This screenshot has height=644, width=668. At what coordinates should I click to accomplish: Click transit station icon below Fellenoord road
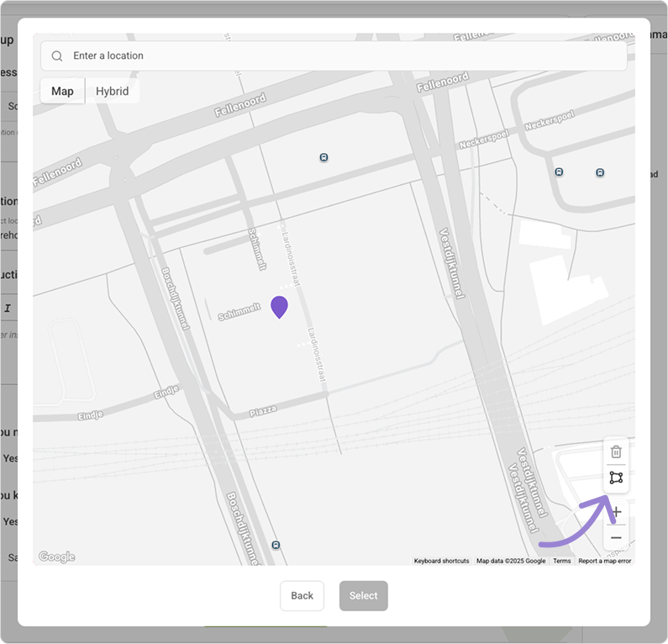[323, 158]
